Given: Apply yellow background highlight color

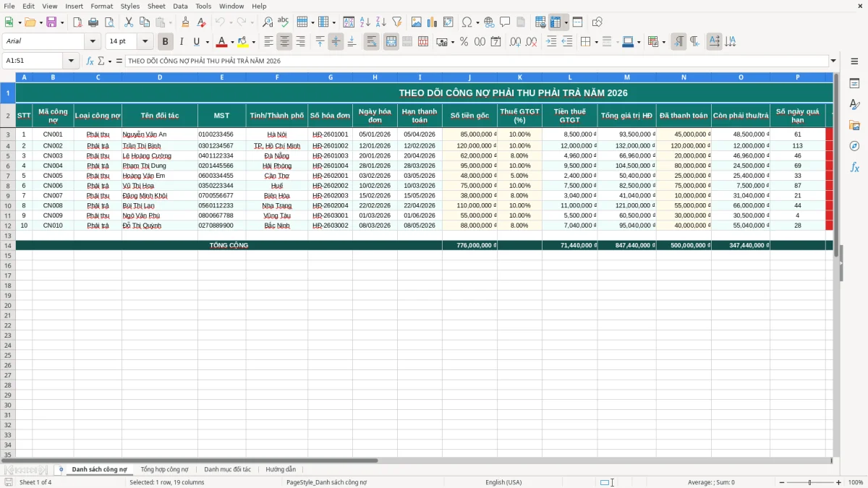Looking at the screenshot, I should pos(243,42).
